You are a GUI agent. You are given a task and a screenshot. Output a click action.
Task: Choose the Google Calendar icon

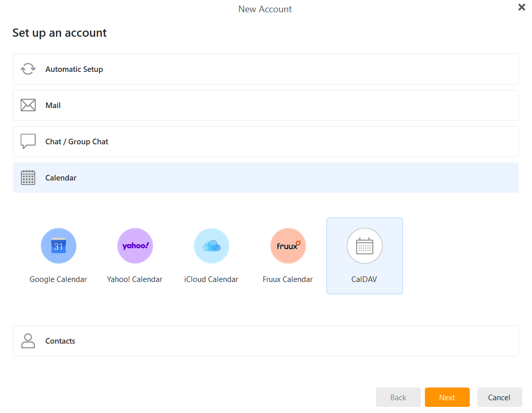(59, 246)
